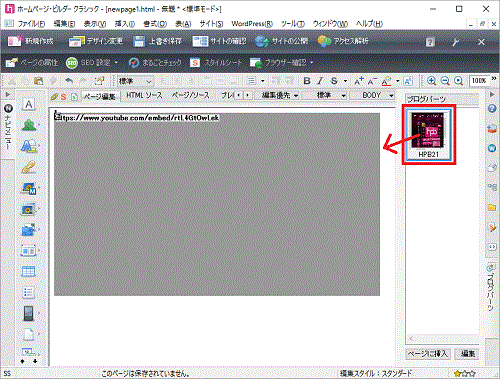Open the ツール menu
Viewport: 500px width, 379px height.
pyautogui.click(x=292, y=24)
